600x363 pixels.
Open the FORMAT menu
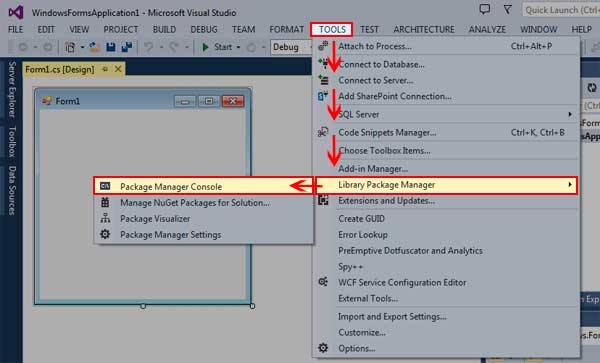point(287,29)
